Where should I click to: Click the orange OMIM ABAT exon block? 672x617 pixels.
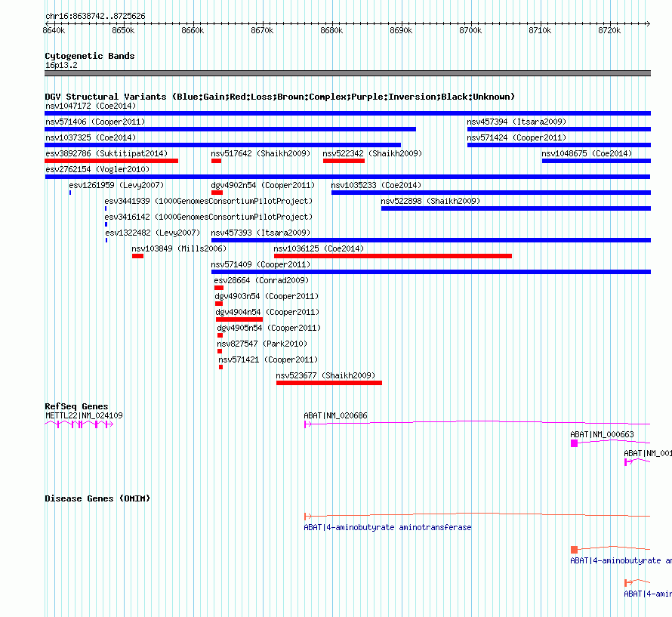tap(575, 550)
